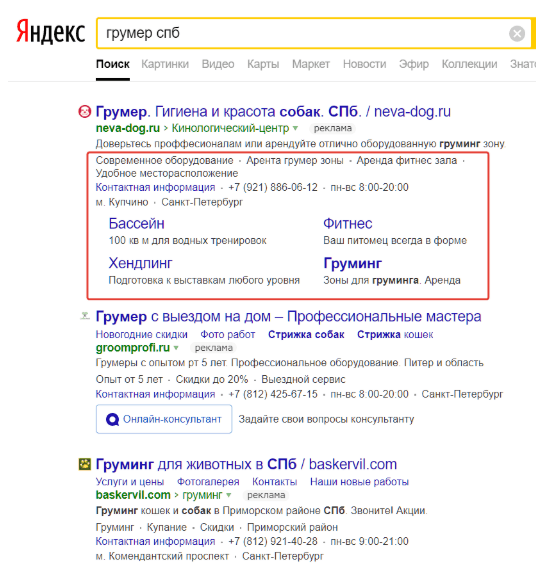Image resolution: width=536 pixels, height=572 pixels.
Task: Open the Бассейн sitelink
Action: (x=136, y=224)
